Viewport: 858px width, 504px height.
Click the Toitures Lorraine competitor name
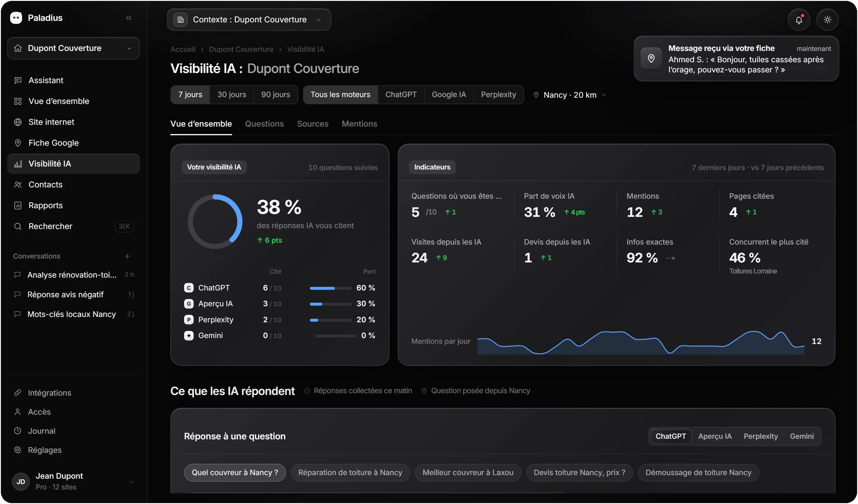click(x=753, y=271)
